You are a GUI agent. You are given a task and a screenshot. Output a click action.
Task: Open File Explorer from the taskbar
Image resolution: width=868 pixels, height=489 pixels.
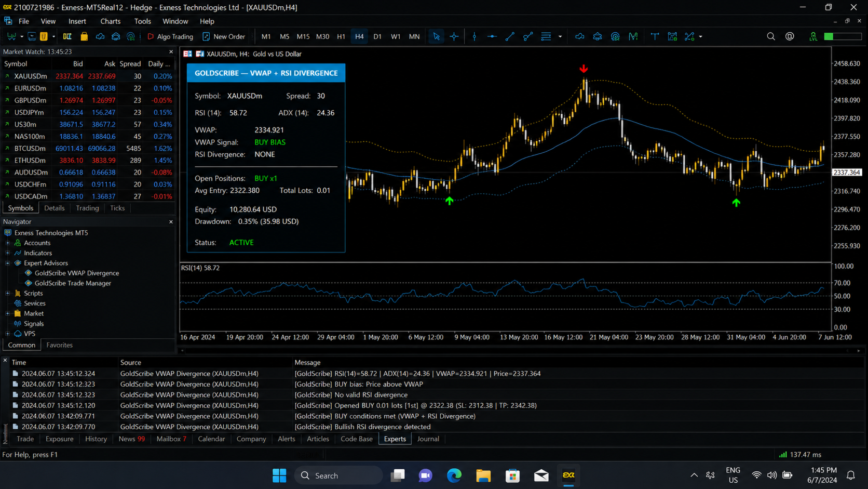click(x=483, y=475)
